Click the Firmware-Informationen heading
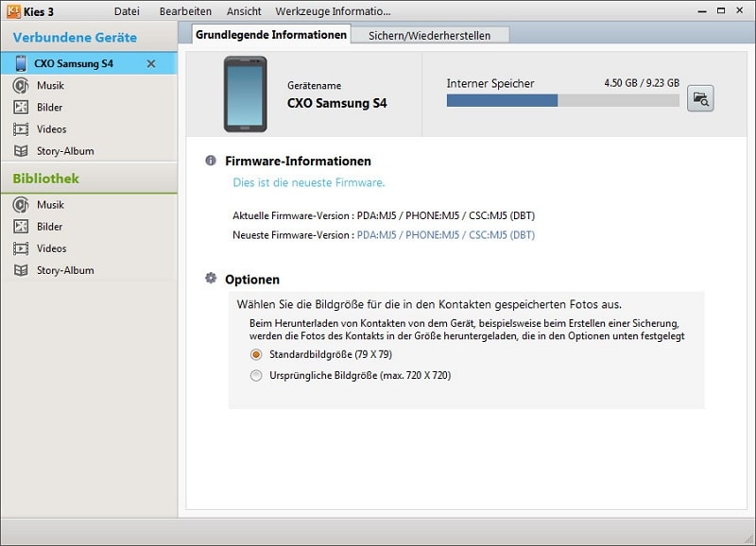This screenshot has width=756, height=546. tap(298, 161)
